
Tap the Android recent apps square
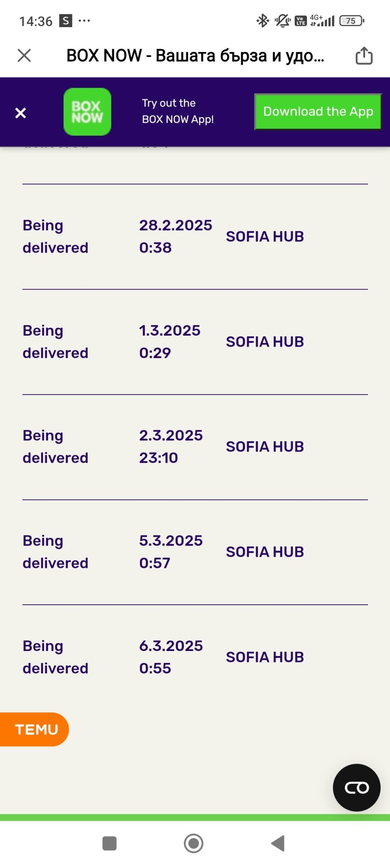point(109,843)
